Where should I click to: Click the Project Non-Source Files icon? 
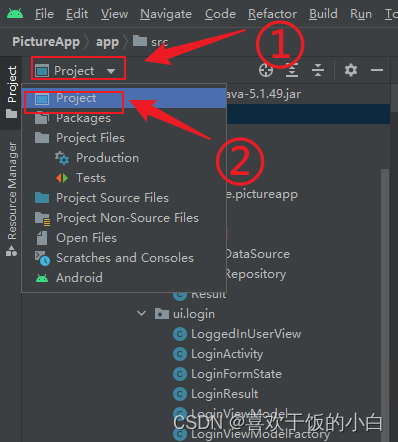coord(43,218)
